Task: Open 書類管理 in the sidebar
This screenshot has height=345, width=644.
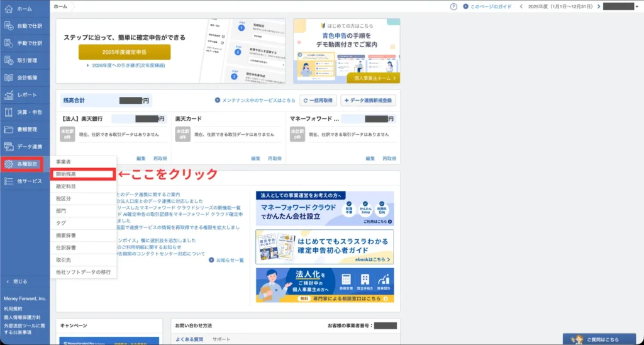Action: tap(25, 130)
